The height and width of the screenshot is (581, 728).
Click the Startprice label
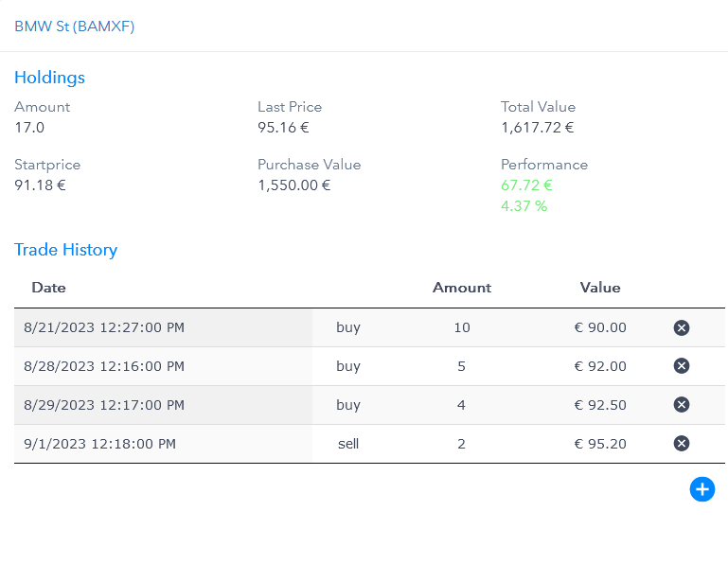pos(47,165)
